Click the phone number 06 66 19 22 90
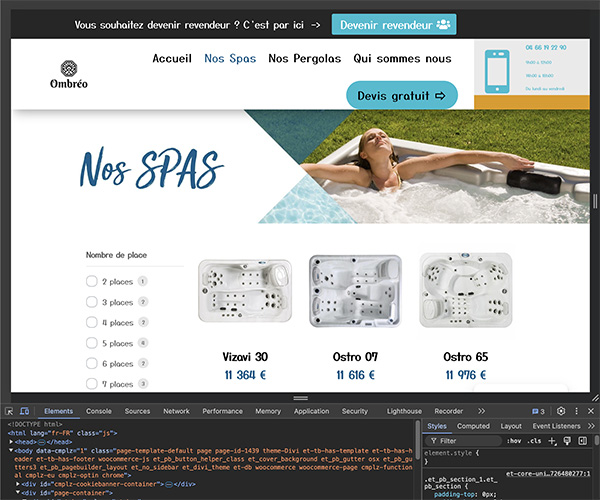Screen dimensions: 600x500 point(546,47)
